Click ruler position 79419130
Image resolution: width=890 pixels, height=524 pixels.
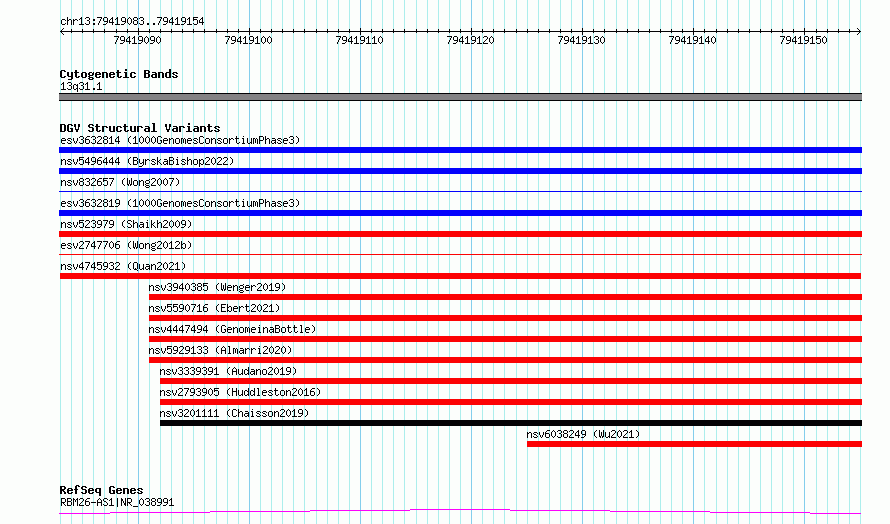[x=581, y=40]
